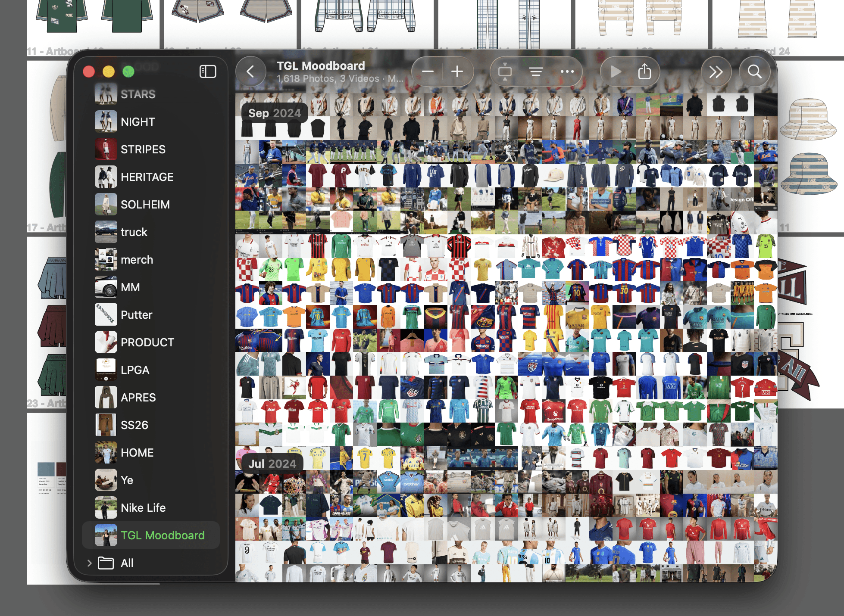Open the three-dots more options menu
The image size is (844, 616).
567,72
